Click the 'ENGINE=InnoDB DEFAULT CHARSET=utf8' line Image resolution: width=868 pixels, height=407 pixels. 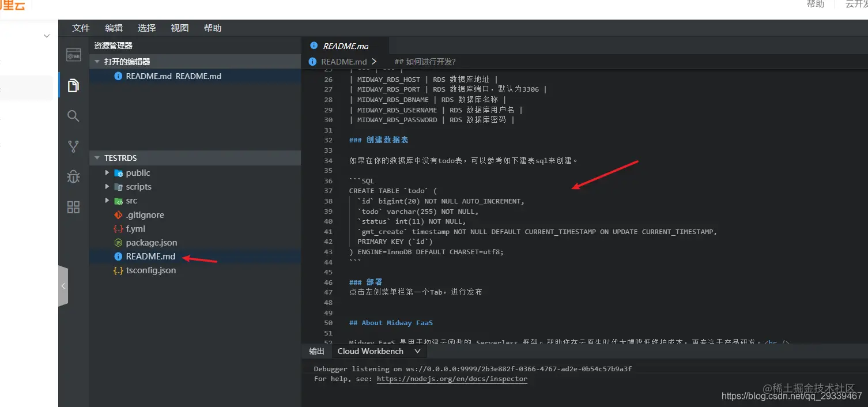click(426, 252)
